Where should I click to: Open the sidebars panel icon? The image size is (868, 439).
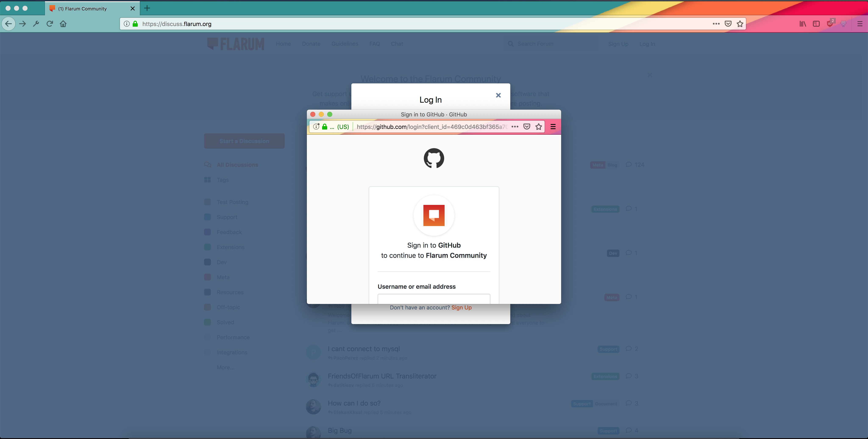tap(816, 23)
